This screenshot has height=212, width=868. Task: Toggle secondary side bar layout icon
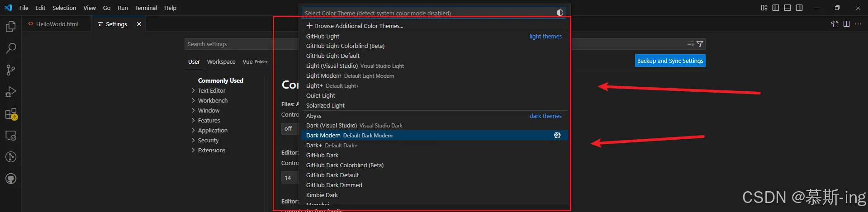[799, 8]
